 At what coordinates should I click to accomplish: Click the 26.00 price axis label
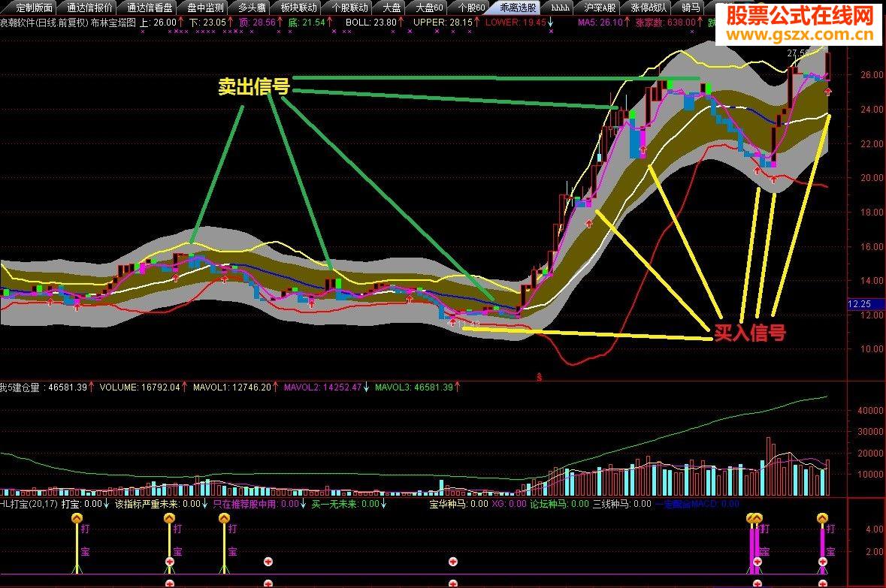[872, 74]
